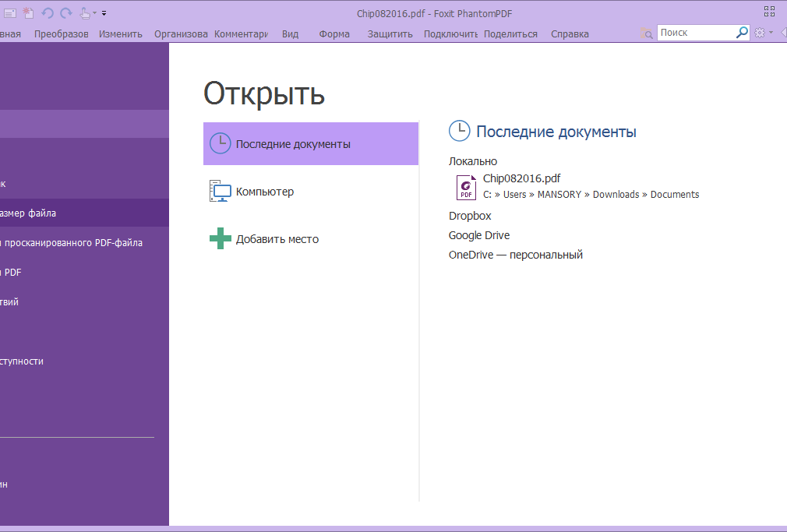Open recent file Chip082016.pdf
787x532 pixels.
pos(577,186)
